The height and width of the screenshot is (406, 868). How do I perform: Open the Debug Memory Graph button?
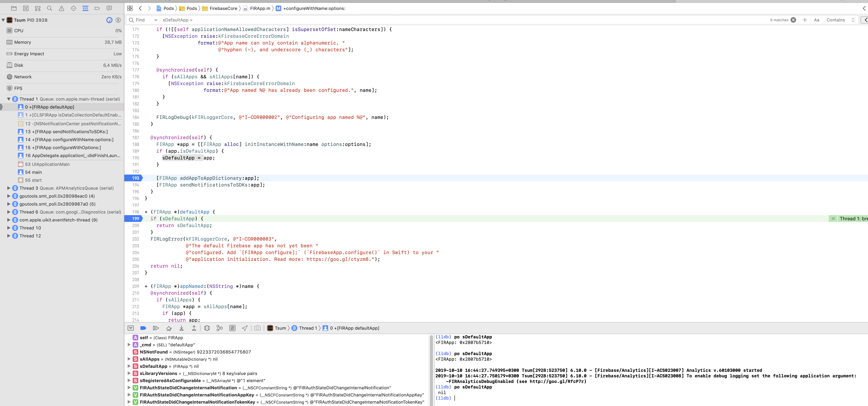pos(219,328)
